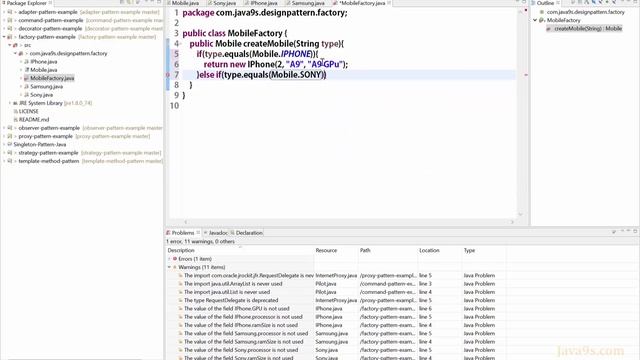Image resolution: width=640 pixels, height=360 pixels.
Task: Select the README.md file
Action: (33, 120)
